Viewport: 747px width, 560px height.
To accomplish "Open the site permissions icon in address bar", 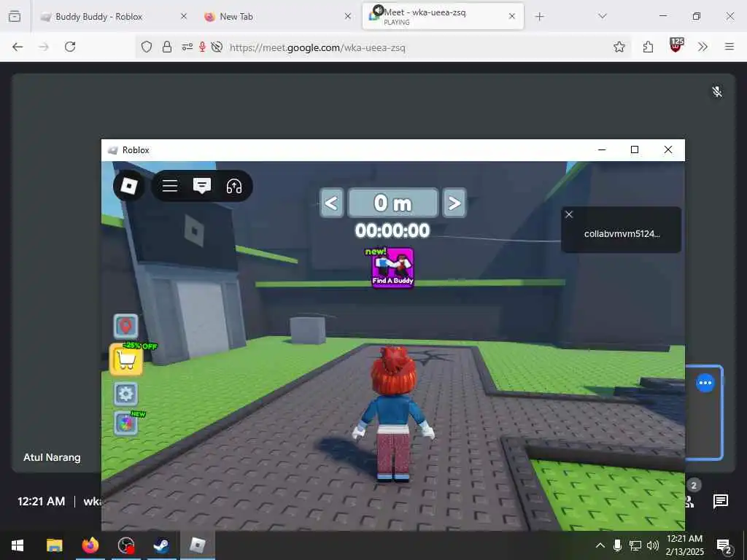I will coord(187,47).
